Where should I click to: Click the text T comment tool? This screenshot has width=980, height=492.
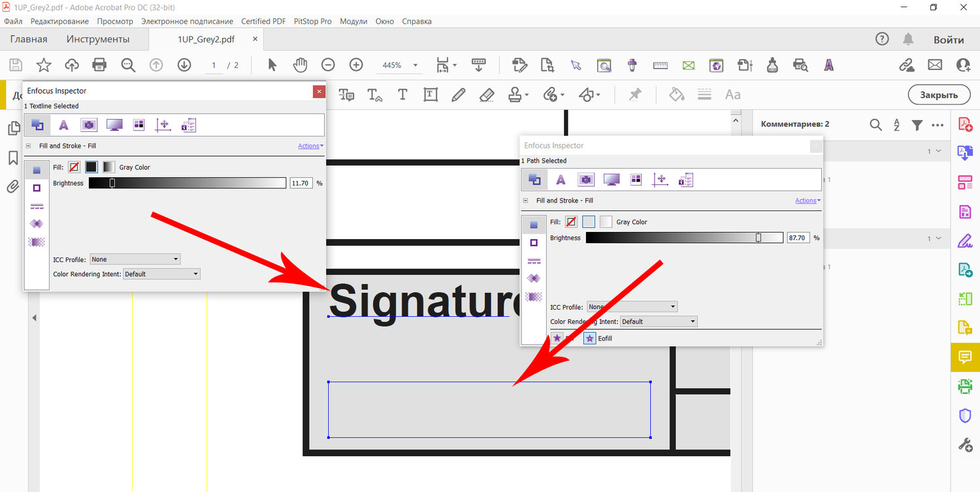(x=402, y=95)
